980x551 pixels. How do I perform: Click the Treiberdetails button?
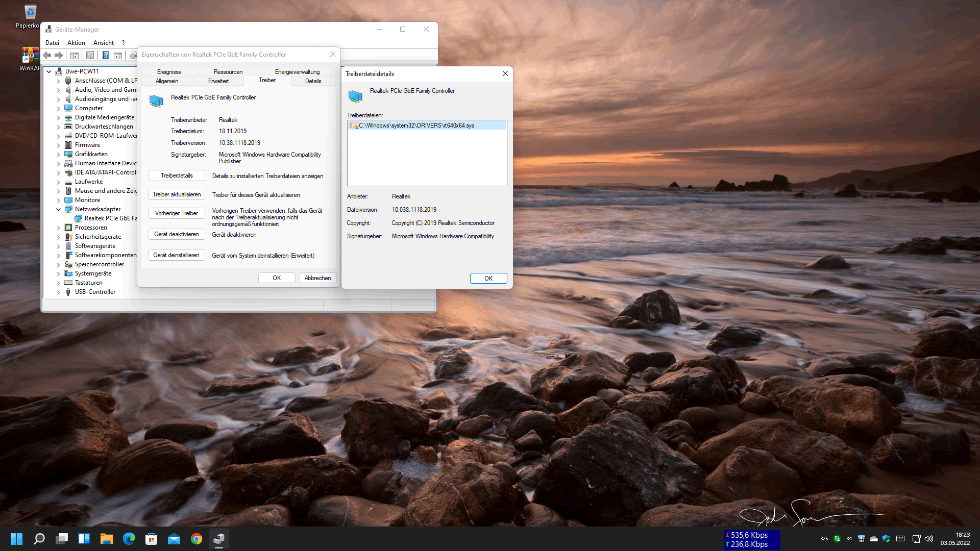(177, 176)
